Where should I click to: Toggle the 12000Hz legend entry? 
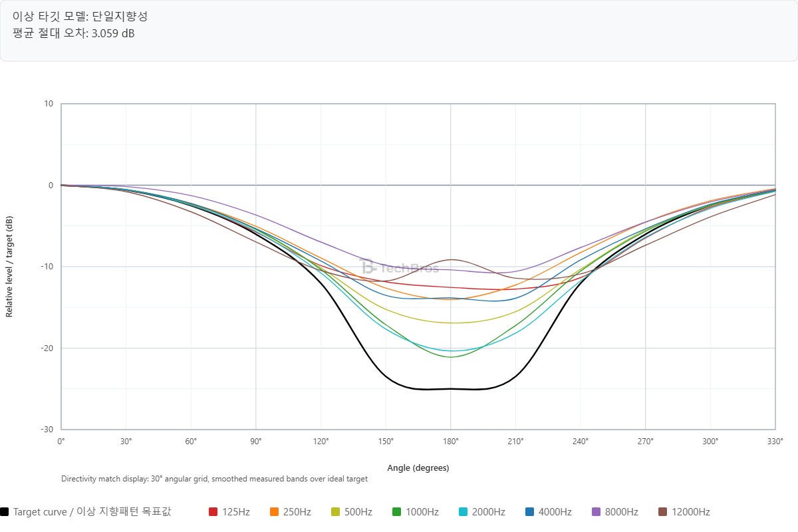(684, 511)
